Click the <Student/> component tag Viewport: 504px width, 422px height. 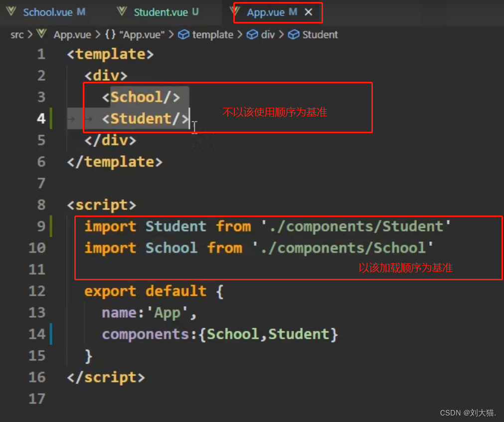tap(145, 119)
